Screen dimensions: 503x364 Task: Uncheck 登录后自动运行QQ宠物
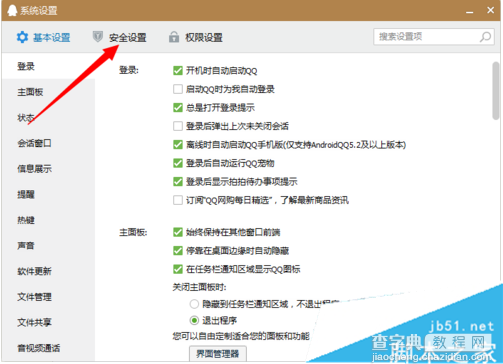click(x=178, y=163)
